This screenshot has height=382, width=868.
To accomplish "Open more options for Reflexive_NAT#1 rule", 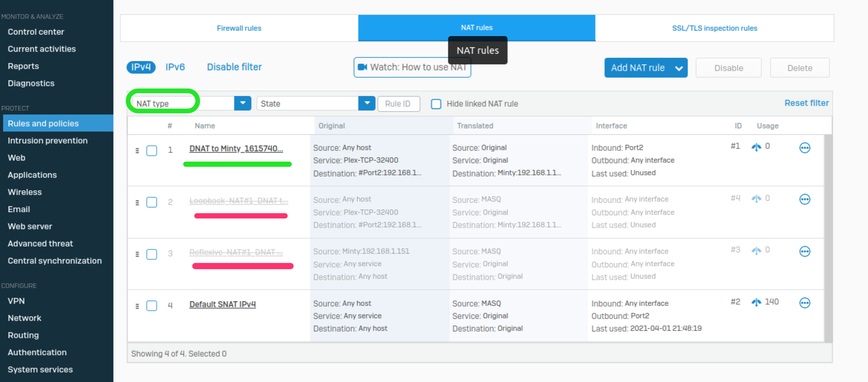I will tap(805, 251).
